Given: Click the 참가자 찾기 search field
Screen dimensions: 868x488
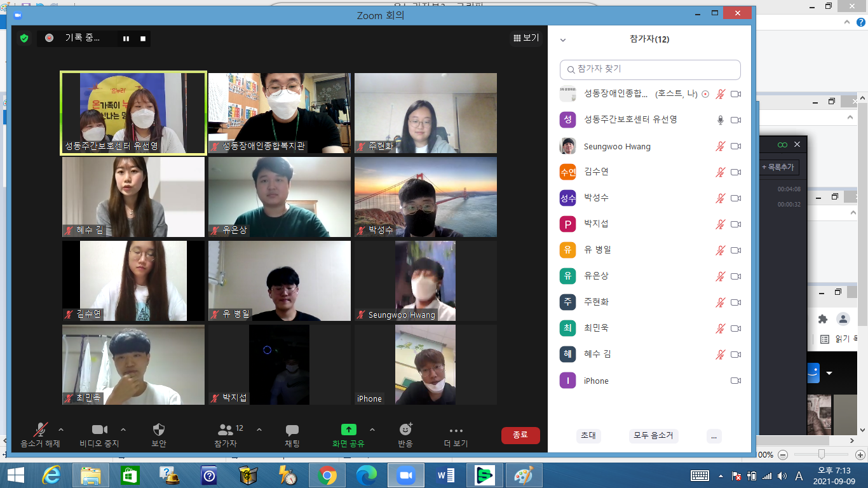Looking at the screenshot, I should pyautogui.click(x=650, y=69).
